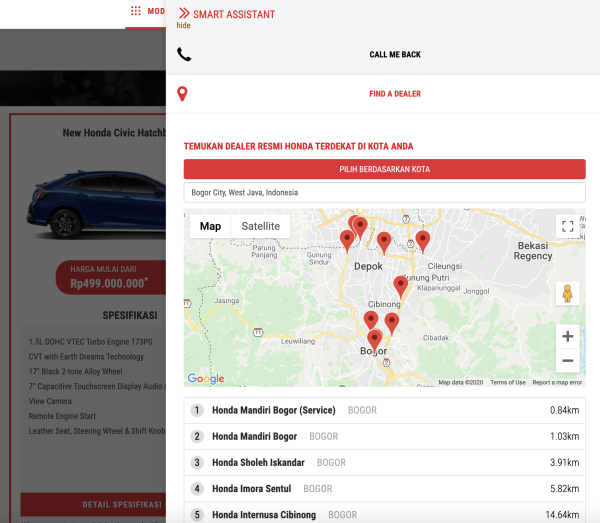
Task: Click the blue Civic Hatchback car image
Action: 97,205
